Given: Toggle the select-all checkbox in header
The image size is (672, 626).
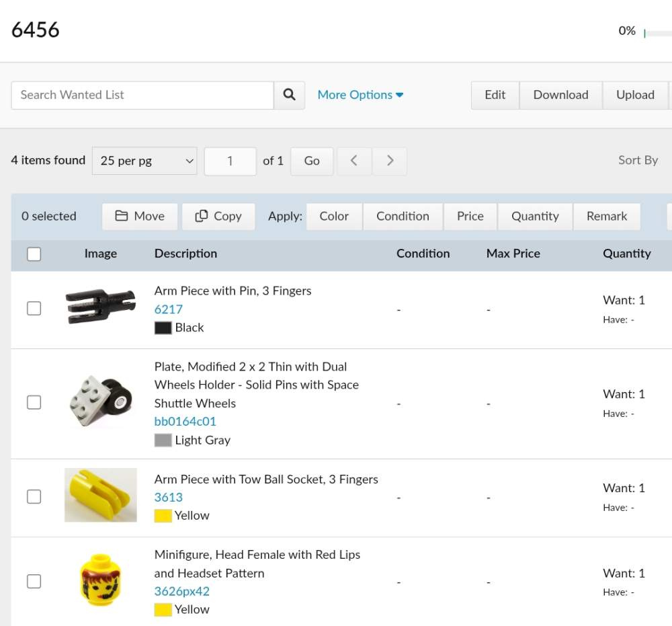Looking at the screenshot, I should pyautogui.click(x=34, y=253).
